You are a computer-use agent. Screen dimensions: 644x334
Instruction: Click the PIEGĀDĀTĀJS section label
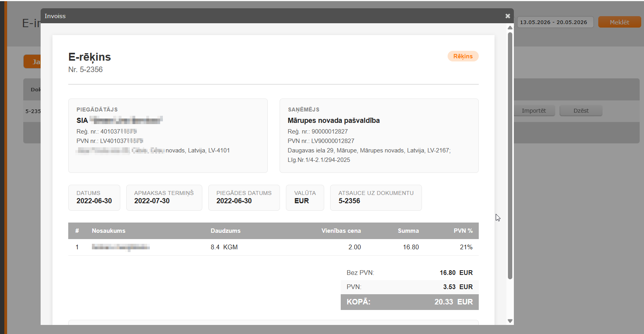97,109
